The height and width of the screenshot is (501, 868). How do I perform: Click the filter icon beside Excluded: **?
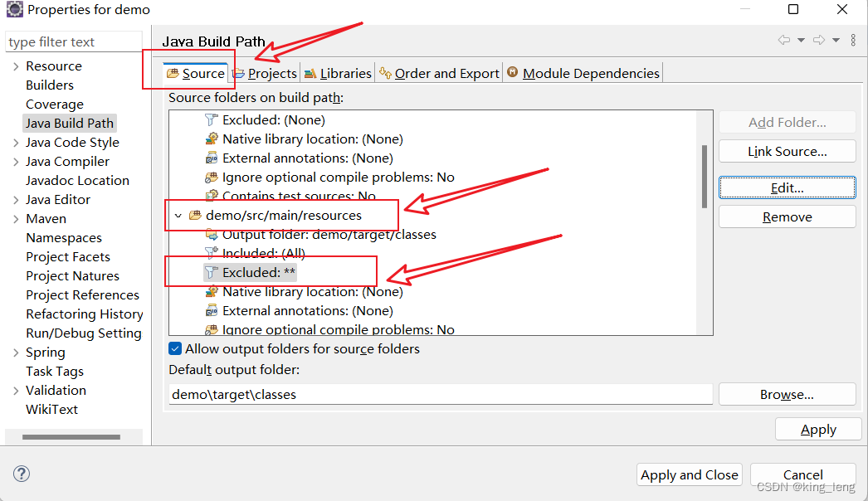tap(211, 271)
